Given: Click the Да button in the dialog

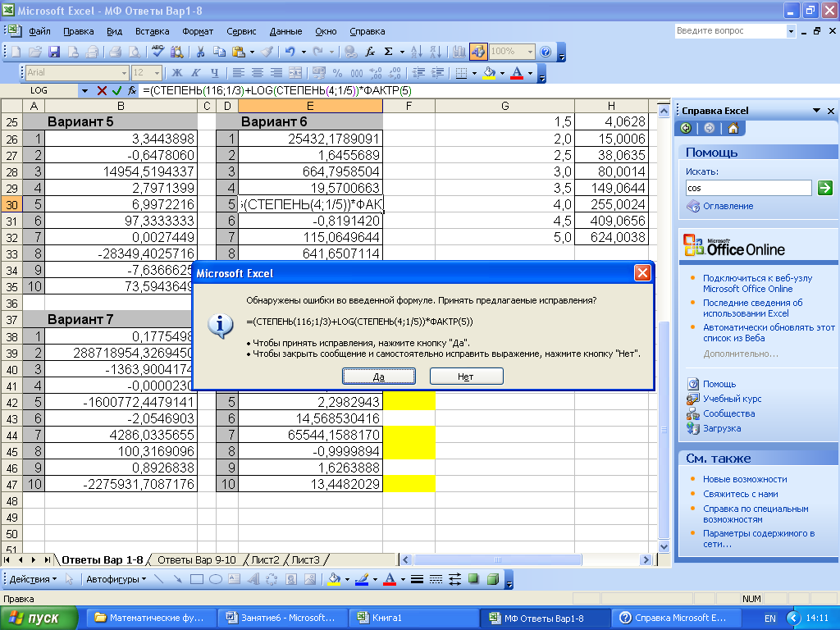Looking at the screenshot, I should pyautogui.click(x=379, y=376).
